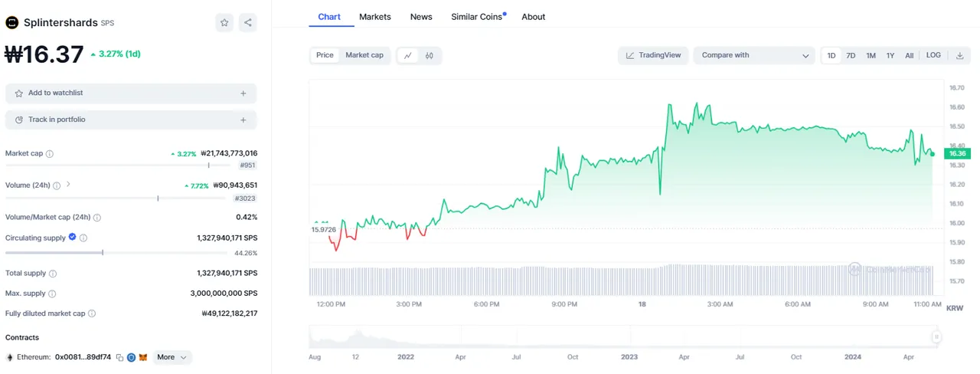Click the Add to watchlist button
The image size is (980, 374).
click(131, 93)
